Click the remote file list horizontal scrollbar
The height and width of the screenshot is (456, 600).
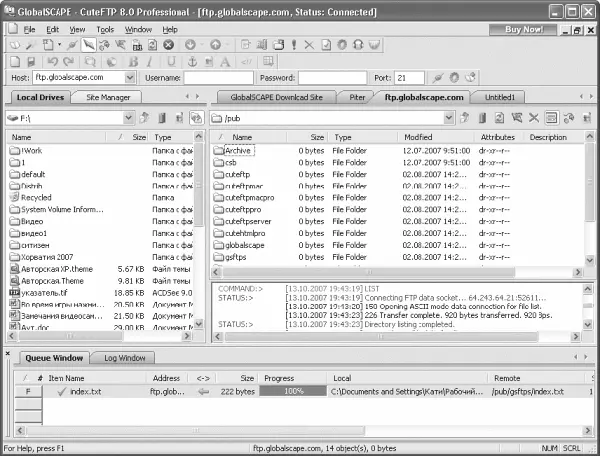[396, 272]
